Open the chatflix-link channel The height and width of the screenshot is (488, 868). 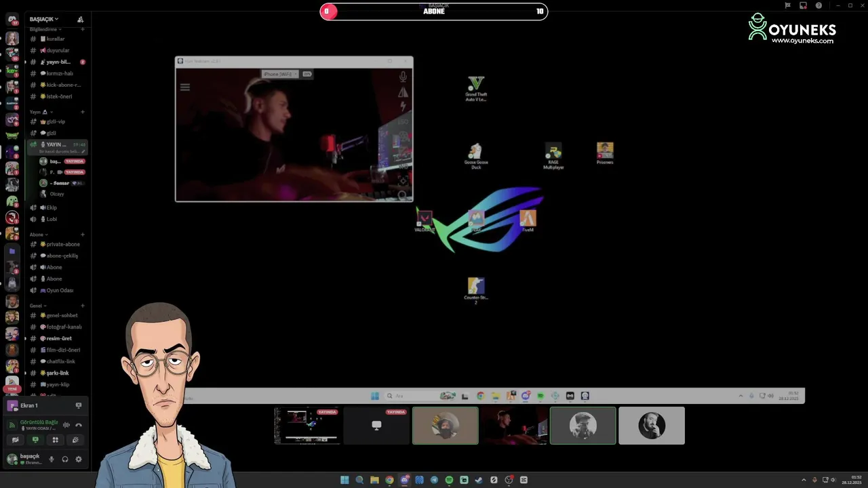(58, 361)
